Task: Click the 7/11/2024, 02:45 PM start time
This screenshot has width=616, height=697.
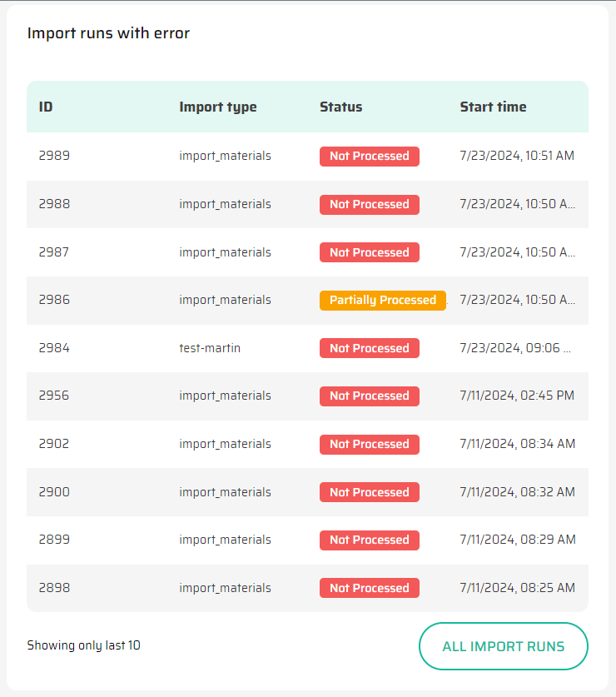Action: pyautogui.click(x=517, y=396)
